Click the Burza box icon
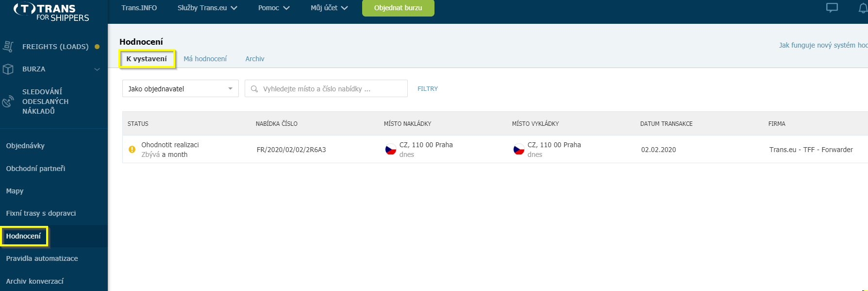 pos(8,69)
